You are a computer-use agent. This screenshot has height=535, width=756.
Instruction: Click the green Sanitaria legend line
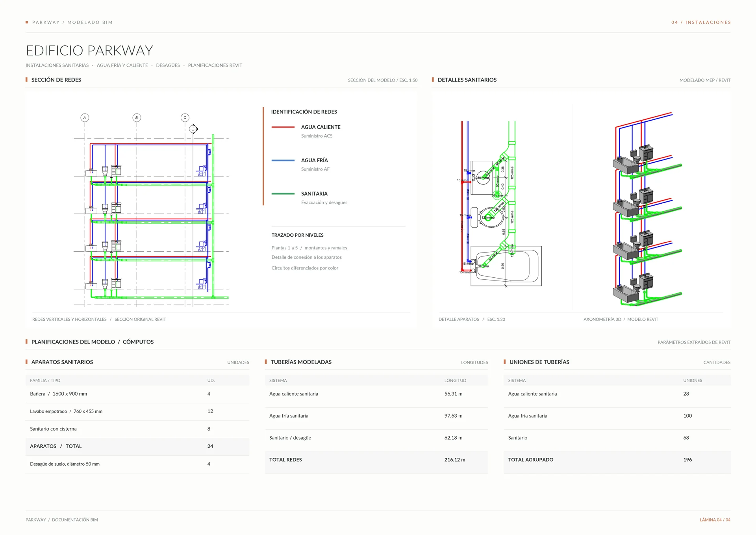(283, 193)
